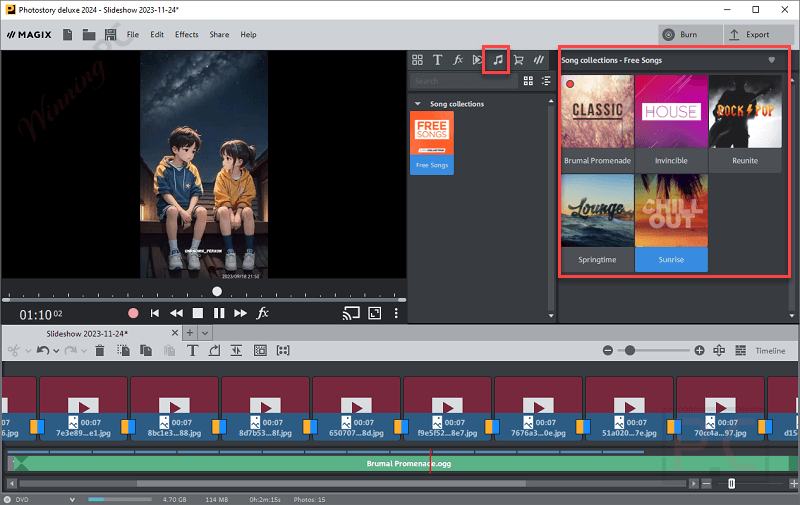Close the Slideshow 2023-11-24 tab

[175, 333]
